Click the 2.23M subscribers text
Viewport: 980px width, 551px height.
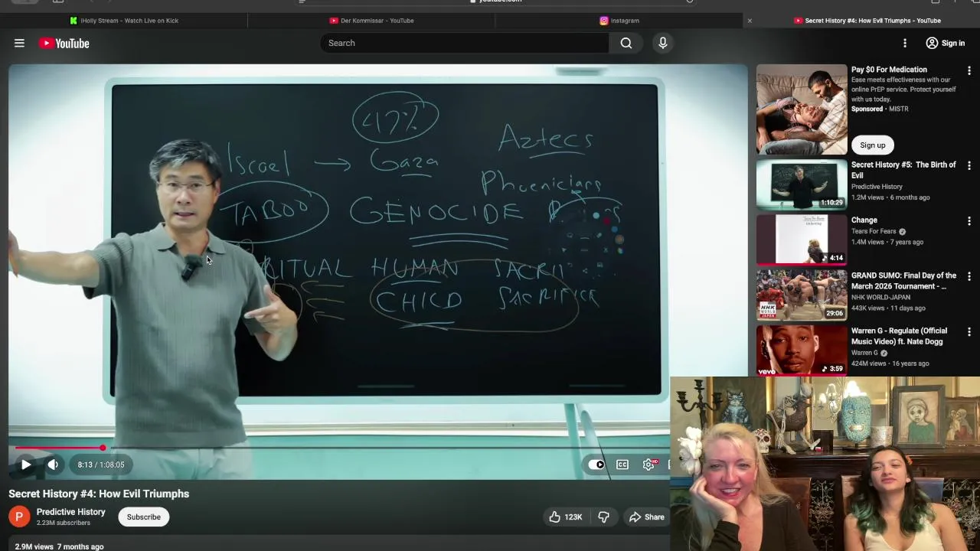(x=64, y=523)
